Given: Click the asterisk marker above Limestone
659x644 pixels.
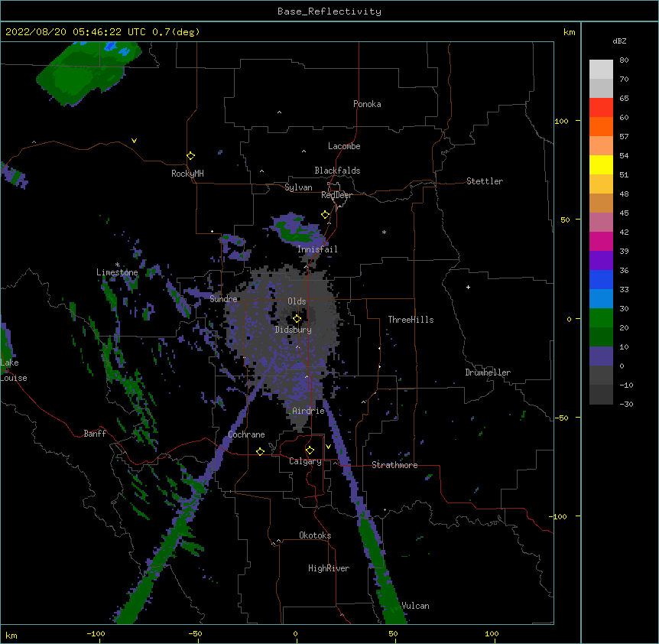Looking at the screenshot, I should click(x=118, y=265).
